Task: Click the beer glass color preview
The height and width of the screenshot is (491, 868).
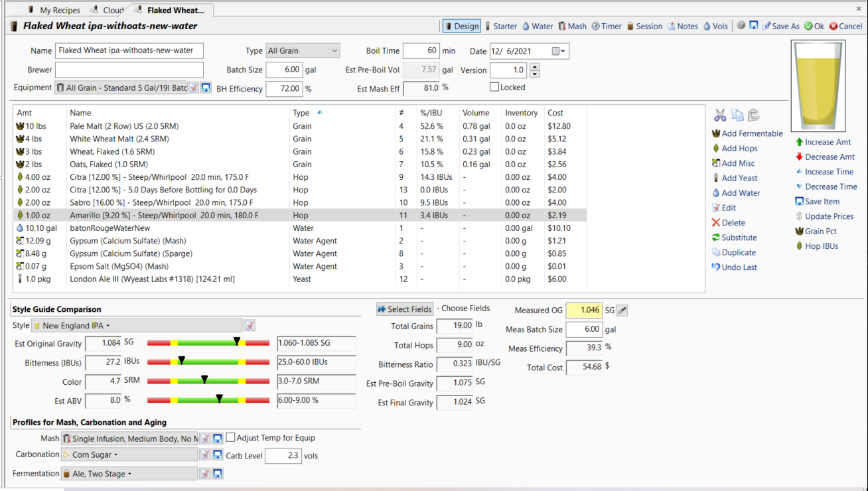Action: click(x=818, y=86)
